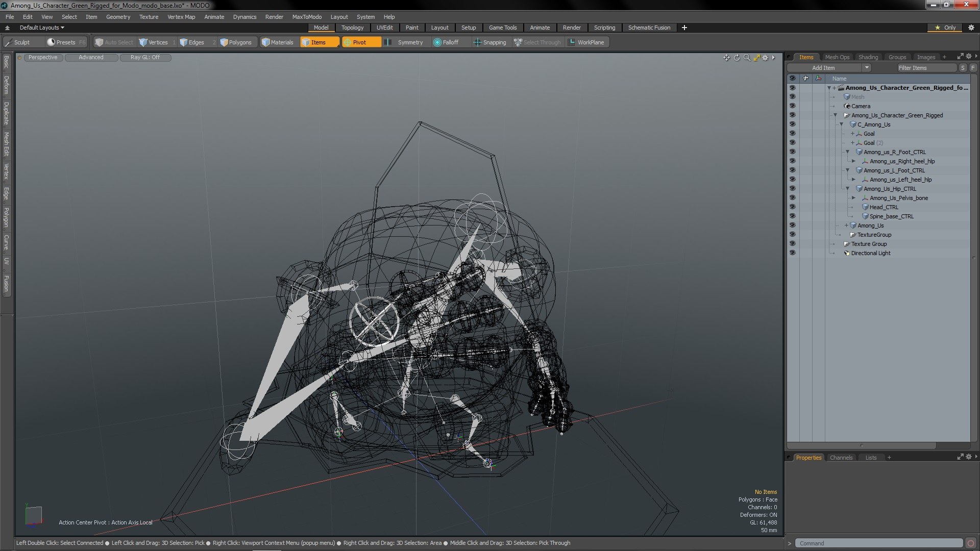This screenshot has width=980, height=551.
Task: Switch to Polygons selection mode
Action: pos(236,42)
